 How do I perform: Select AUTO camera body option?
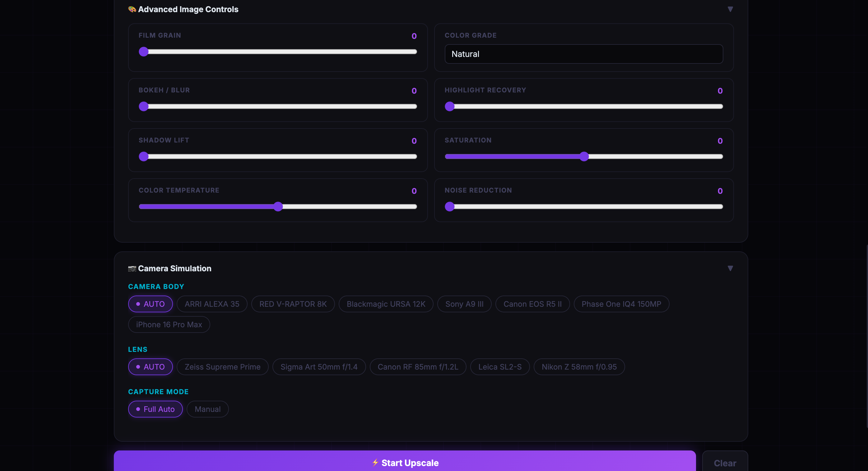click(150, 304)
